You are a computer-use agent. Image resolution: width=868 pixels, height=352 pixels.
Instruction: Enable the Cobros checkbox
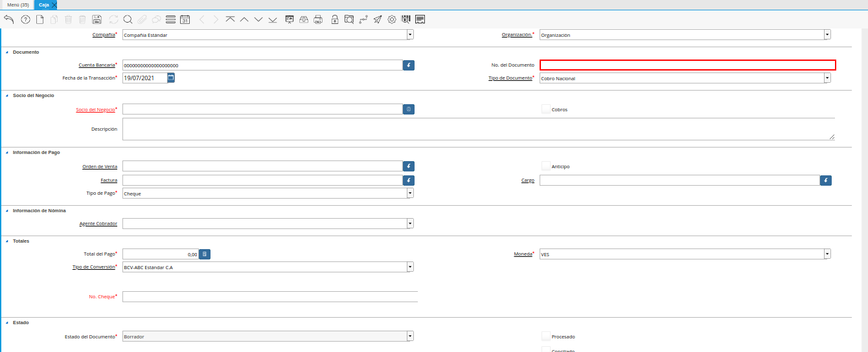click(545, 109)
